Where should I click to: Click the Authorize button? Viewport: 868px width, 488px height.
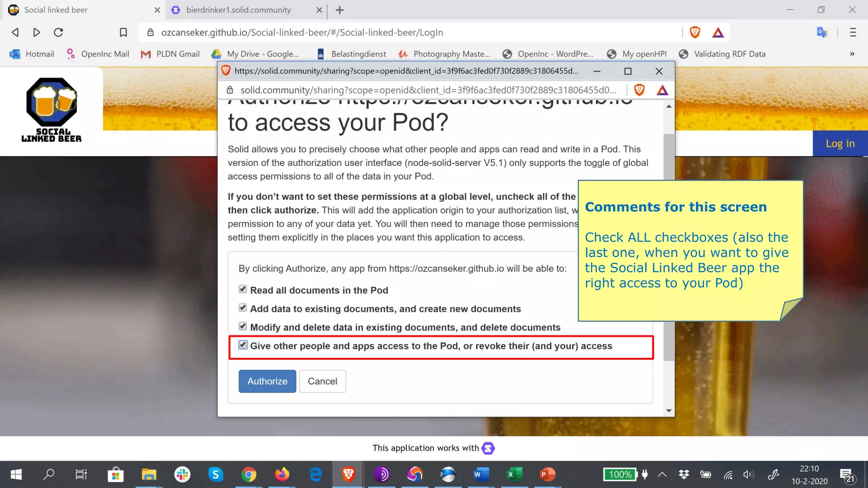[267, 381]
